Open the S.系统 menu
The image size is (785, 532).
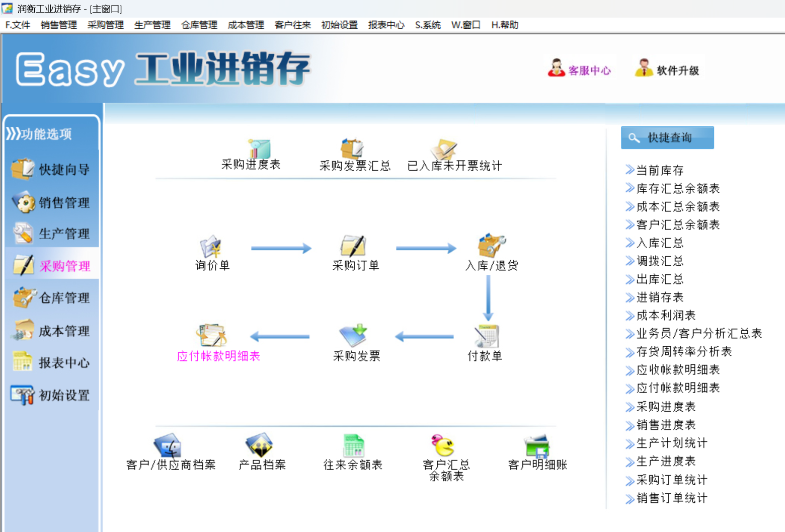[428, 25]
